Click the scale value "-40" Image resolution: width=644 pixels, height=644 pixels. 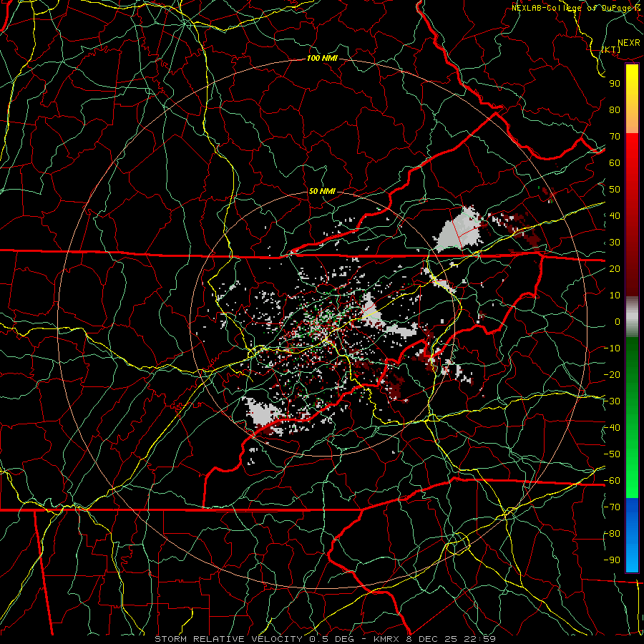(612, 428)
